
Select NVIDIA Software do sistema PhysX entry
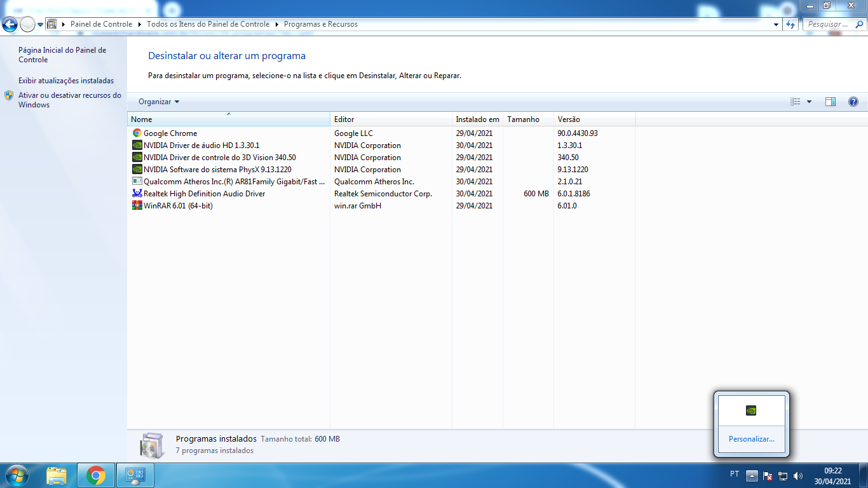point(218,170)
